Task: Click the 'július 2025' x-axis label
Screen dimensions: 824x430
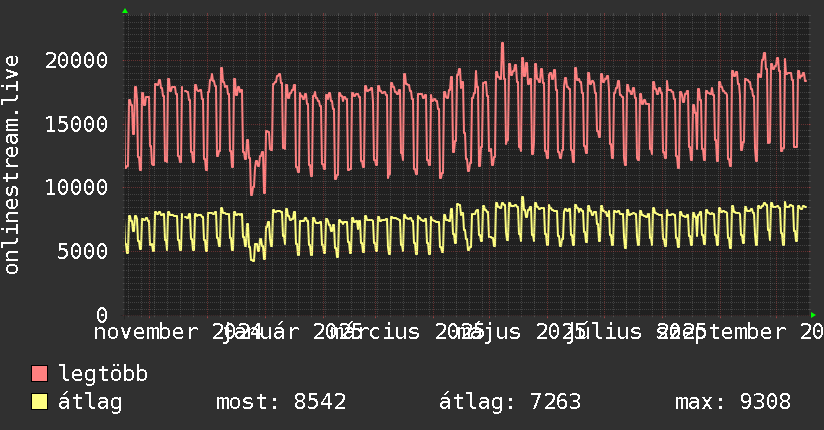Action: click(635, 332)
